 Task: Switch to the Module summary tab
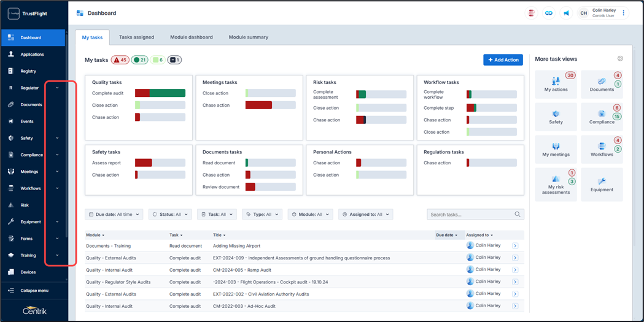[x=248, y=37]
